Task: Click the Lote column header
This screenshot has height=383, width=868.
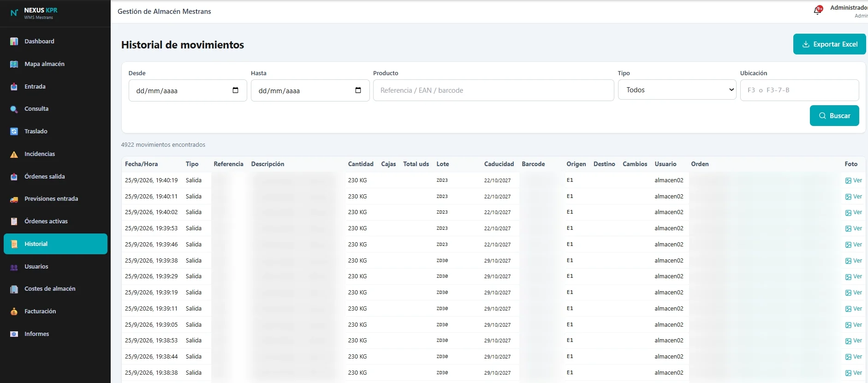Action: coord(443,164)
